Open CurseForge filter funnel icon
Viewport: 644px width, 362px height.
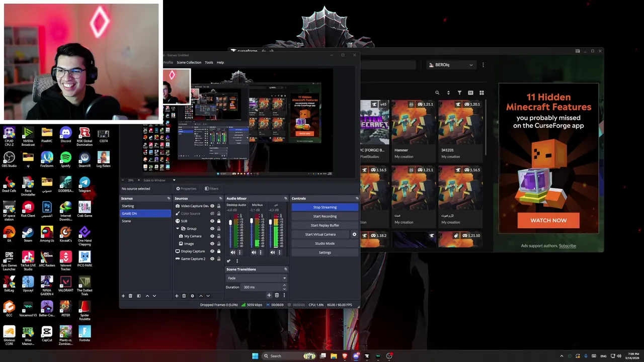459,93
